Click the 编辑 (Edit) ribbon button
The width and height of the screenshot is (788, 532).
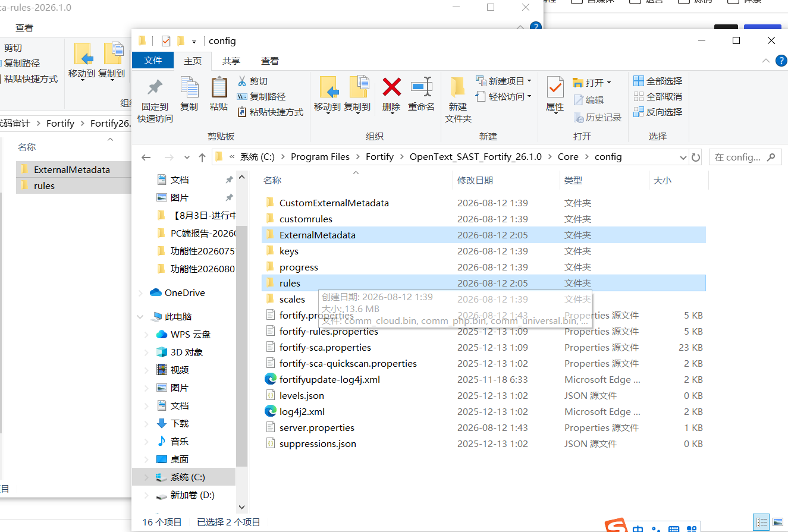coord(589,100)
